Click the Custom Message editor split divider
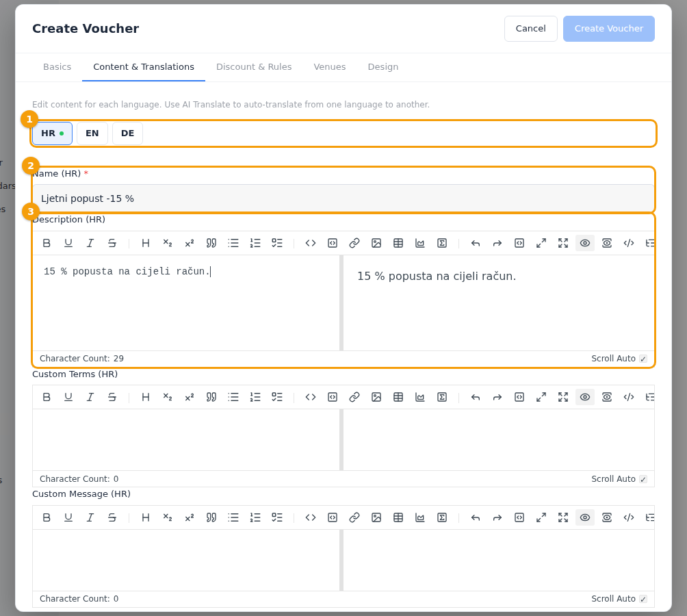687x616 pixels. 341,561
